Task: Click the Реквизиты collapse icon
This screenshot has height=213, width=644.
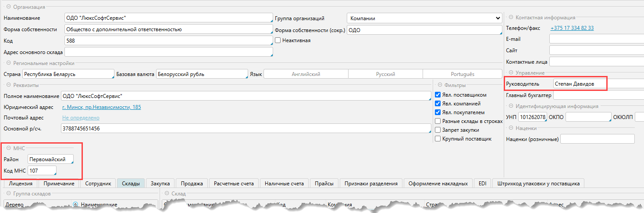Action: click(8, 85)
